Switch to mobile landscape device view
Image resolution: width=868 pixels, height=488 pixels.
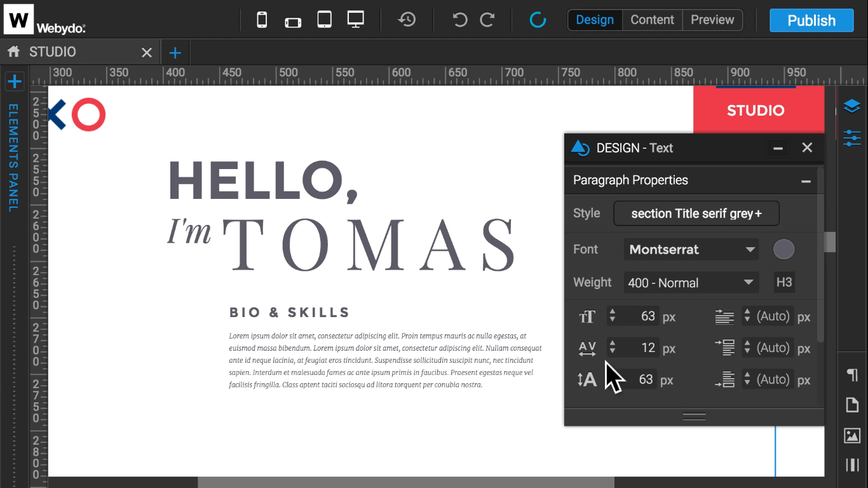pyautogui.click(x=293, y=22)
